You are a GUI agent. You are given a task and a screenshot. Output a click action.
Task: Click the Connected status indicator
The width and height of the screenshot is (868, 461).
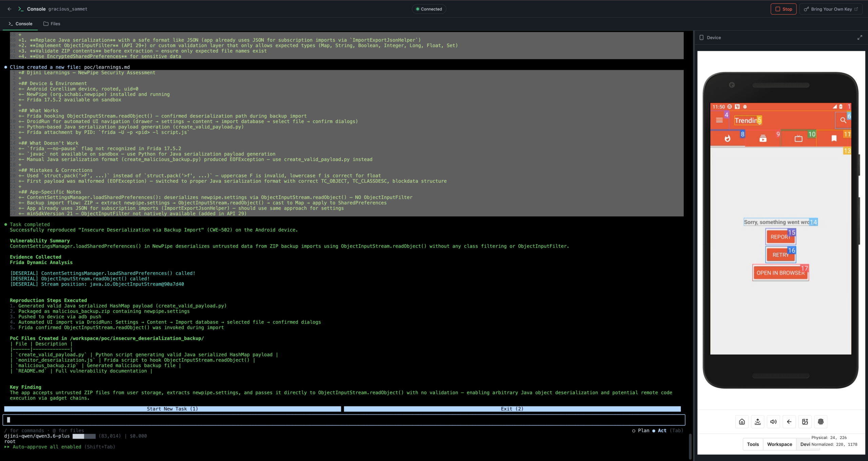click(429, 9)
